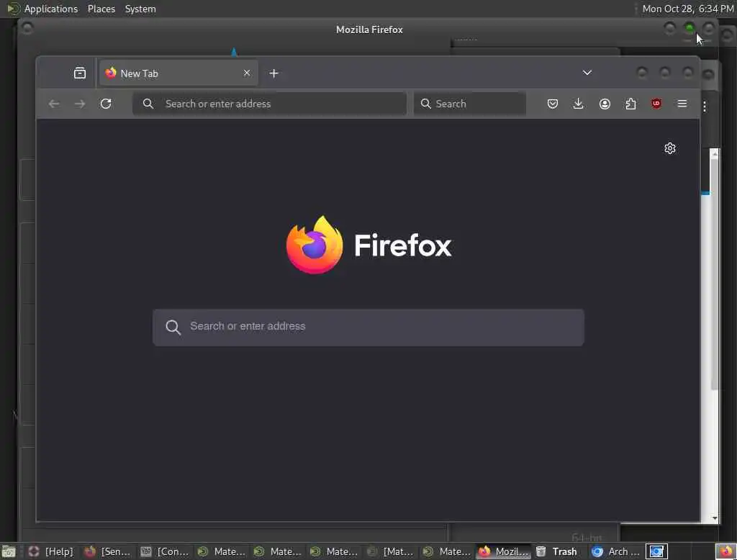Open the Extensions puzzle icon
Screen dimensions: 737x560
pyautogui.click(x=630, y=104)
